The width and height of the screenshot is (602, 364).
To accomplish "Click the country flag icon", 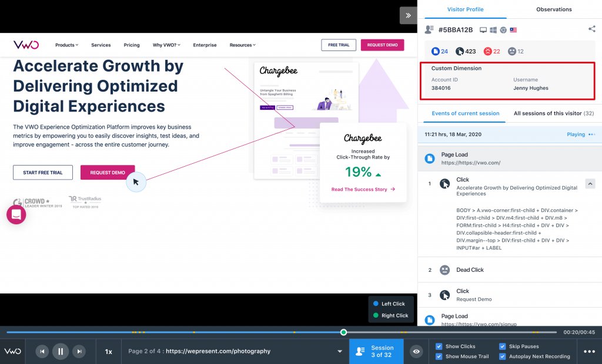I will pos(513,30).
